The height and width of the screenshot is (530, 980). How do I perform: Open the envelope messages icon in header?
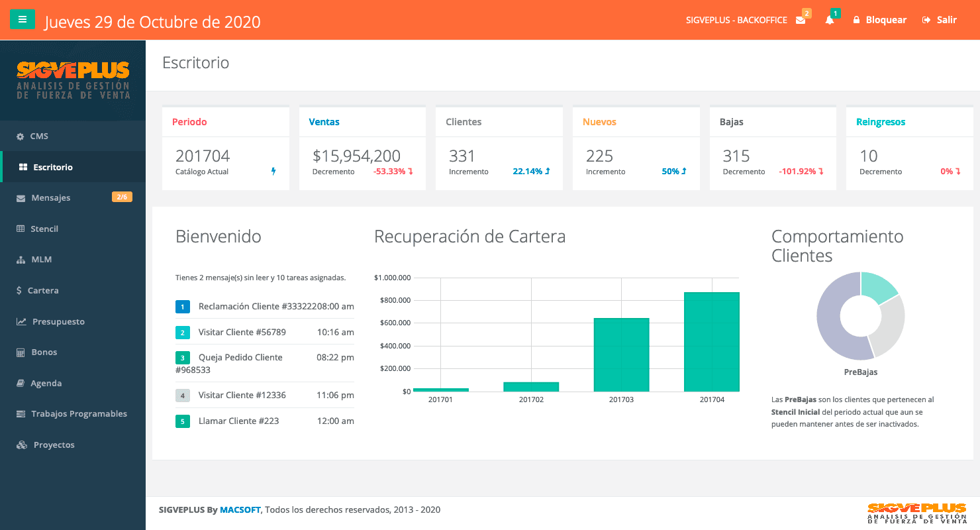click(801, 20)
